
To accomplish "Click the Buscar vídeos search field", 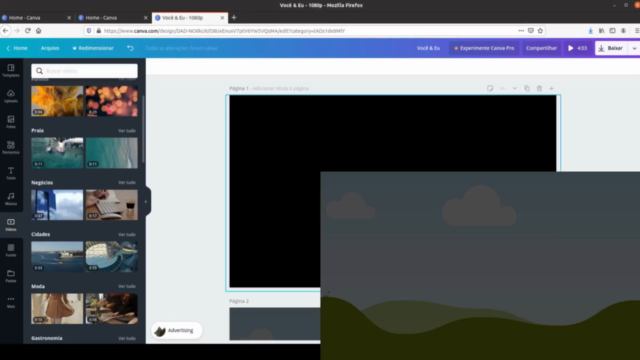I will 84,71.
